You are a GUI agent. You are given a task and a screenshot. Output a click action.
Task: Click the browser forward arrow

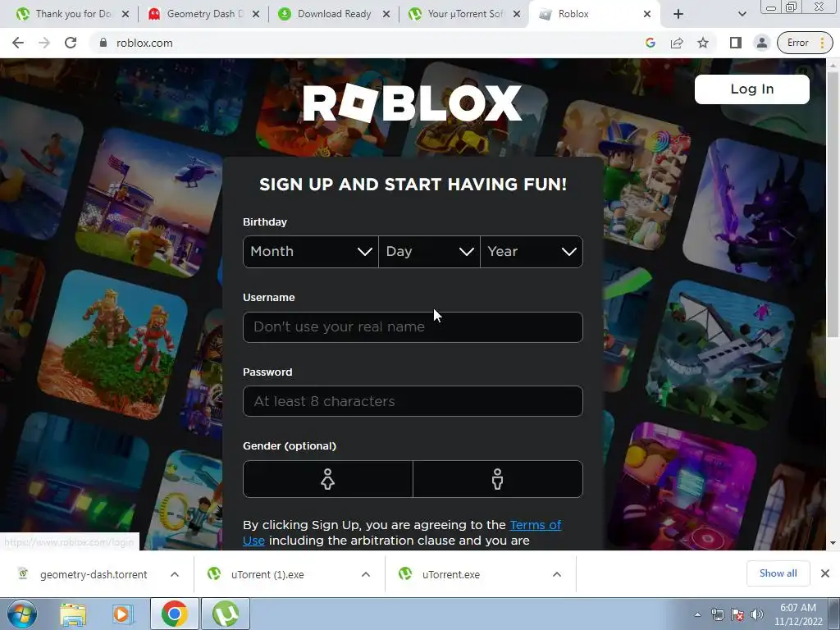point(44,43)
